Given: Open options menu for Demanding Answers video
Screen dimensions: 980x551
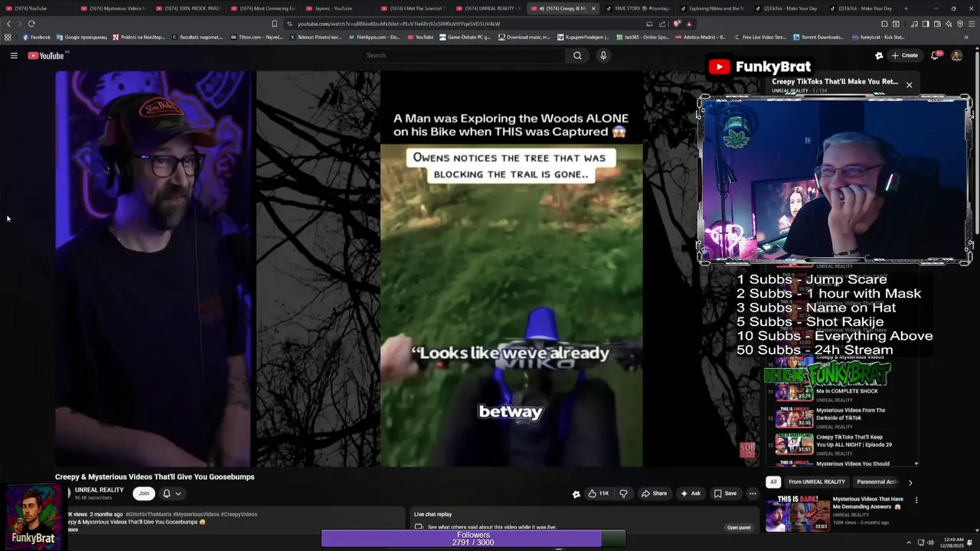Looking at the screenshot, I should 916,500.
